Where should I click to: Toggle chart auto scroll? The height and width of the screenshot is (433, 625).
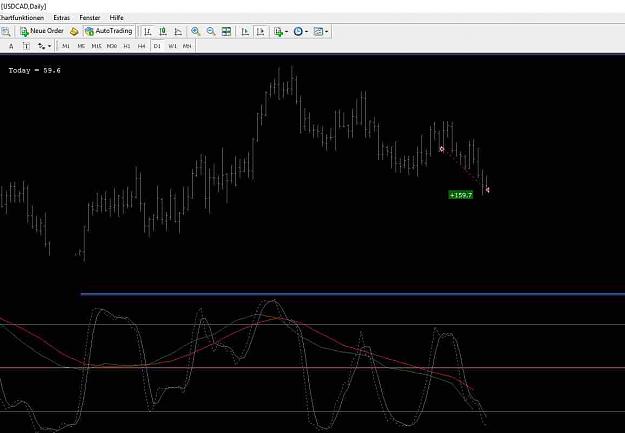coord(245,31)
